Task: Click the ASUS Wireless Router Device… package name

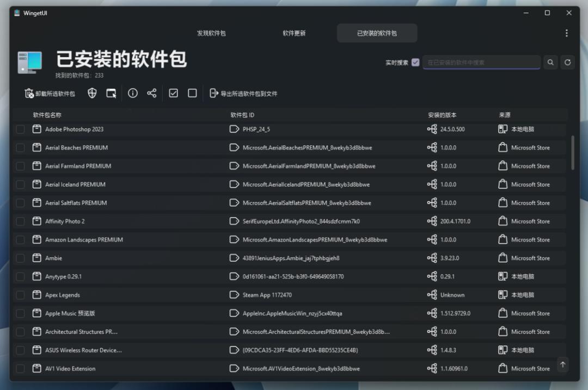Action: 84,350
